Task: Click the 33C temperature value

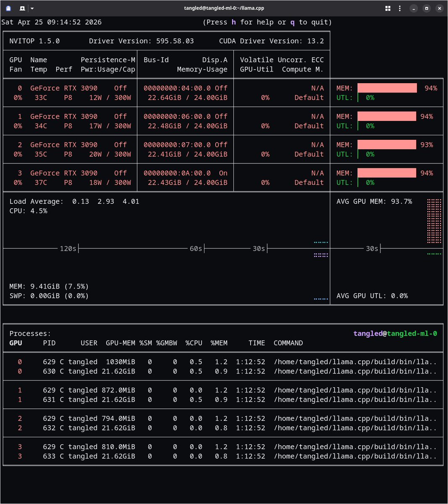Action: tap(41, 98)
